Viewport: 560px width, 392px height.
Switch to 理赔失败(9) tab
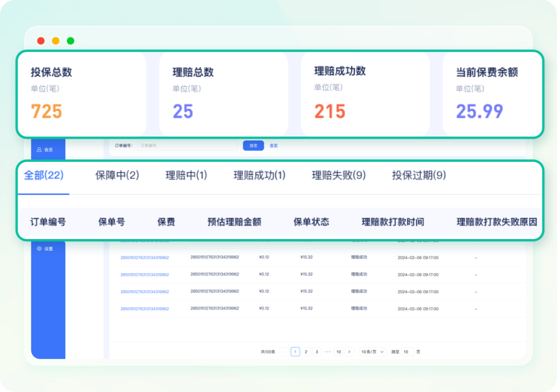coord(339,175)
